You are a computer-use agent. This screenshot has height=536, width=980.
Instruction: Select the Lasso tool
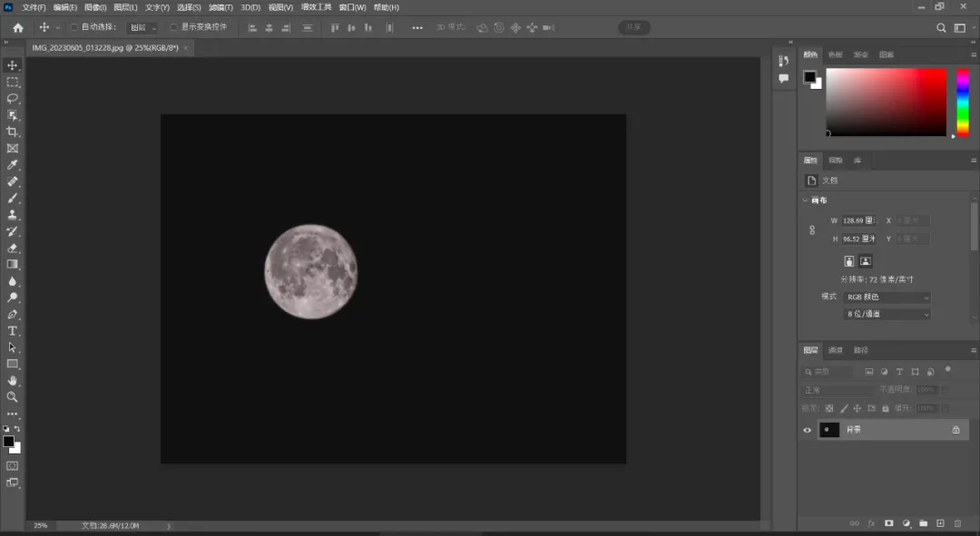point(13,99)
